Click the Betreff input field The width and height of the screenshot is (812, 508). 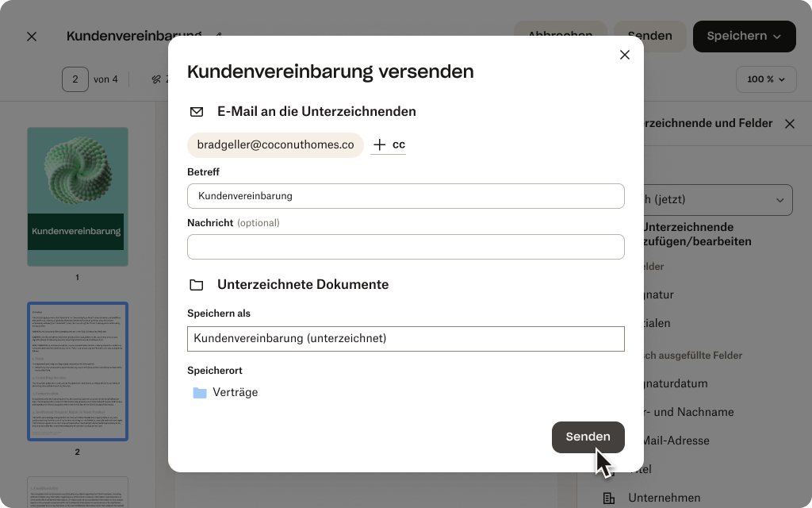pos(405,196)
